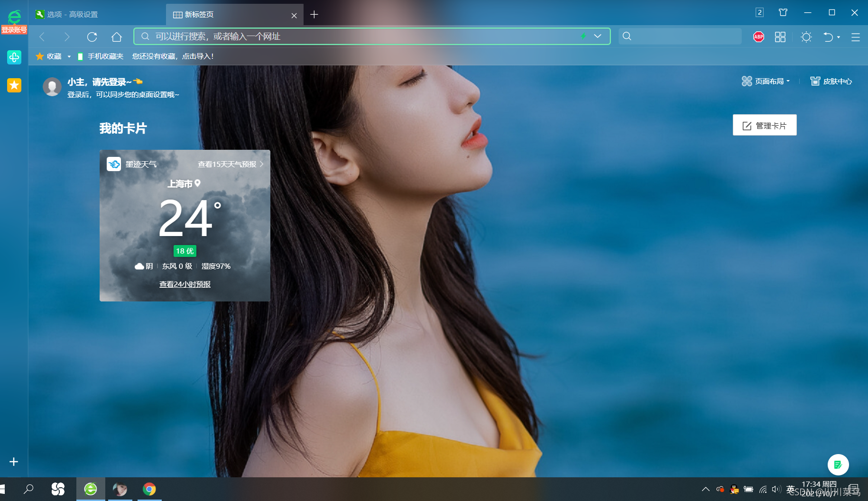Expand the undo closed tab dropdown arrow
This screenshot has width=868, height=501.
point(839,37)
